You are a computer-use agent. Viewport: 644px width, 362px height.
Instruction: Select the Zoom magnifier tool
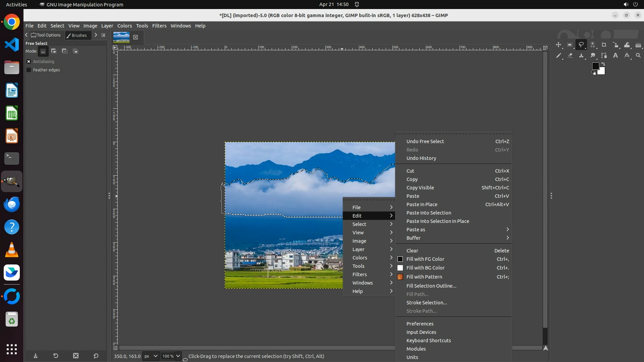[x=638, y=56]
